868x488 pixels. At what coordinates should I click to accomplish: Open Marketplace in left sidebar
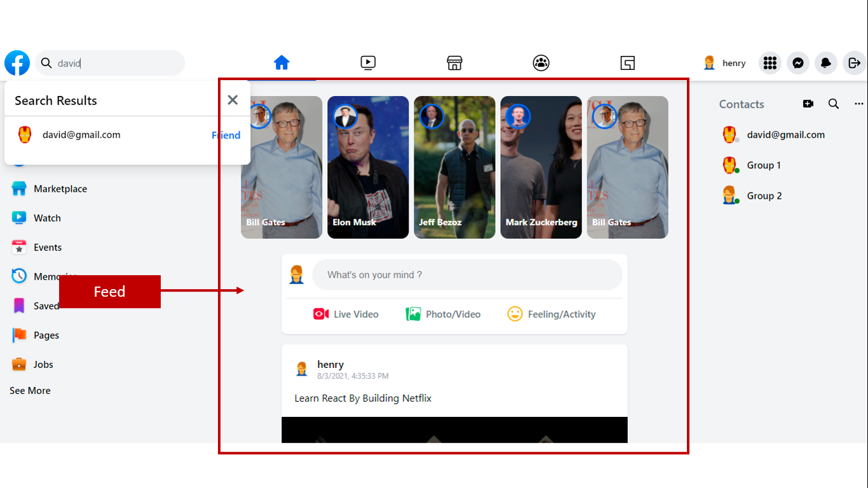(x=60, y=189)
